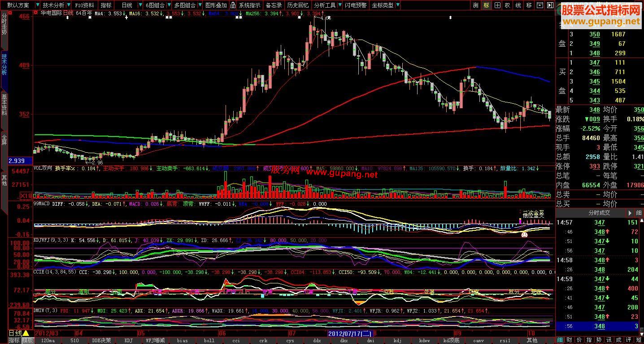Open the 默认方案 scheme menu
The image size is (644, 344).
click(x=18, y=5)
